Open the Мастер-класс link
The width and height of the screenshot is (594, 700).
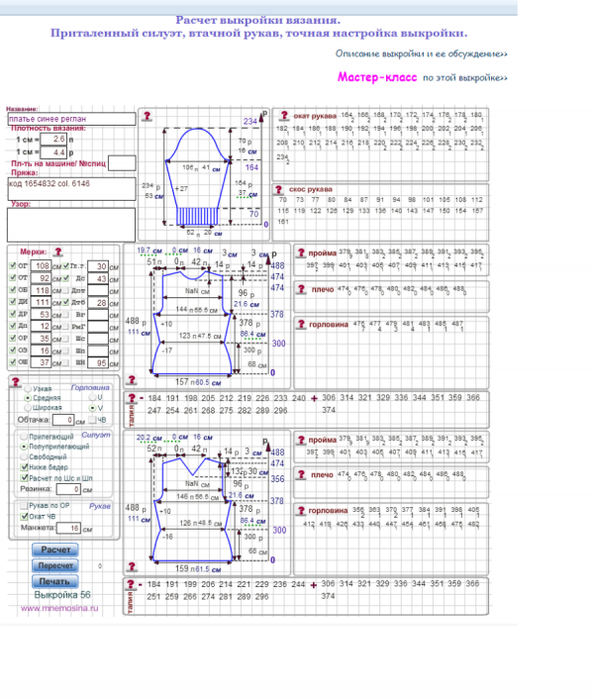(x=377, y=76)
